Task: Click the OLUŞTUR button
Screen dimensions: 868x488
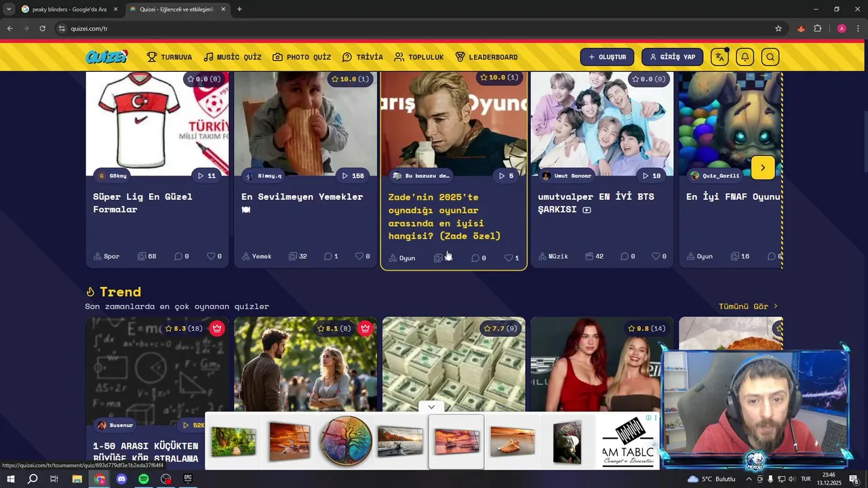Action: click(x=607, y=57)
